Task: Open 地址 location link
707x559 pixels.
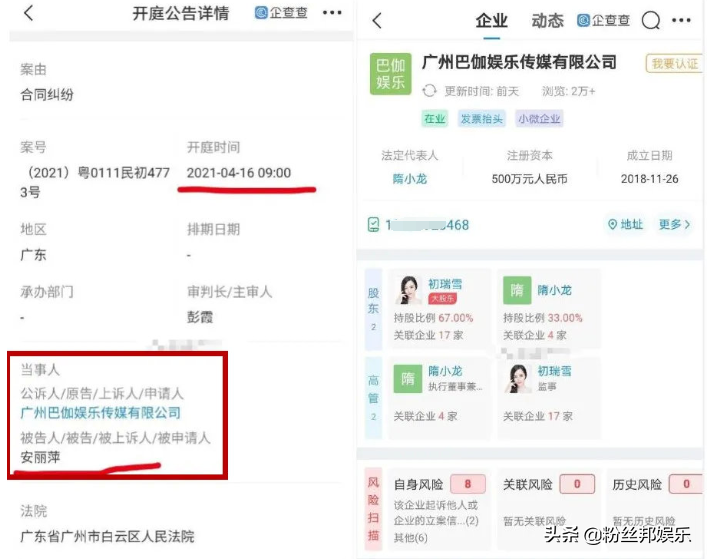Action: (x=625, y=224)
